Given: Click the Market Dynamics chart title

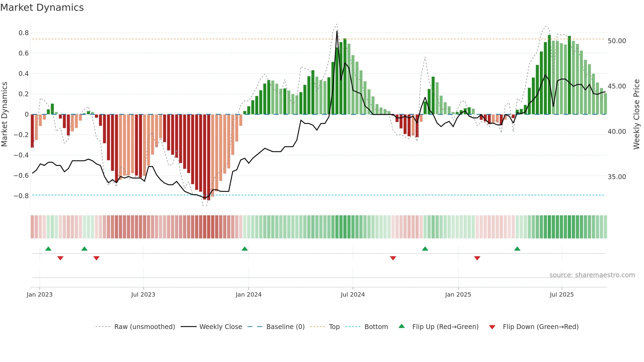Looking at the screenshot, I should (x=42, y=8).
